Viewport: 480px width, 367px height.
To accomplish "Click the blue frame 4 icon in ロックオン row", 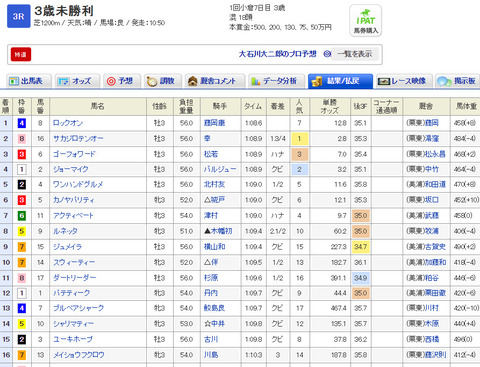I will [22, 123].
